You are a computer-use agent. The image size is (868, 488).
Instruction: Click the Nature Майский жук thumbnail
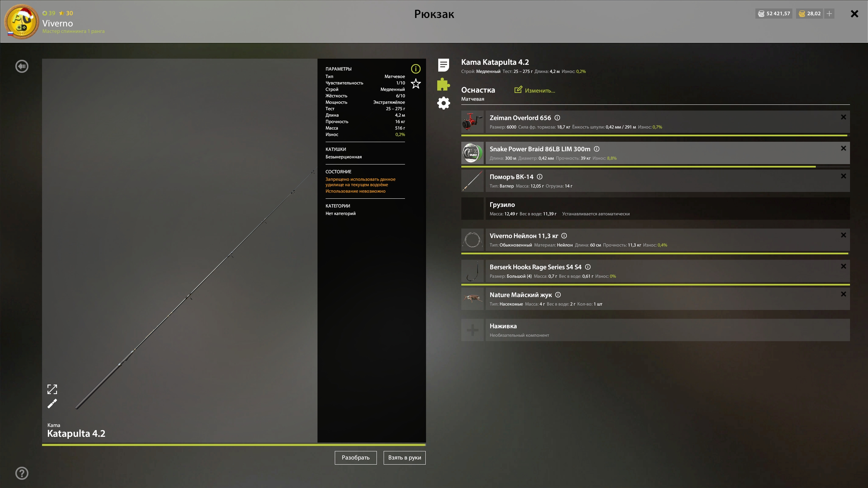[472, 299]
